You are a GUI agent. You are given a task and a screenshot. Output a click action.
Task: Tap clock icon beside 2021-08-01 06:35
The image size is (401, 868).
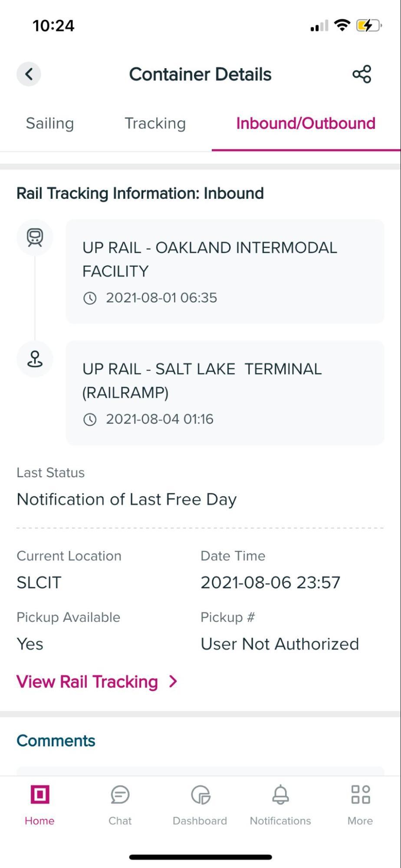pyautogui.click(x=90, y=298)
